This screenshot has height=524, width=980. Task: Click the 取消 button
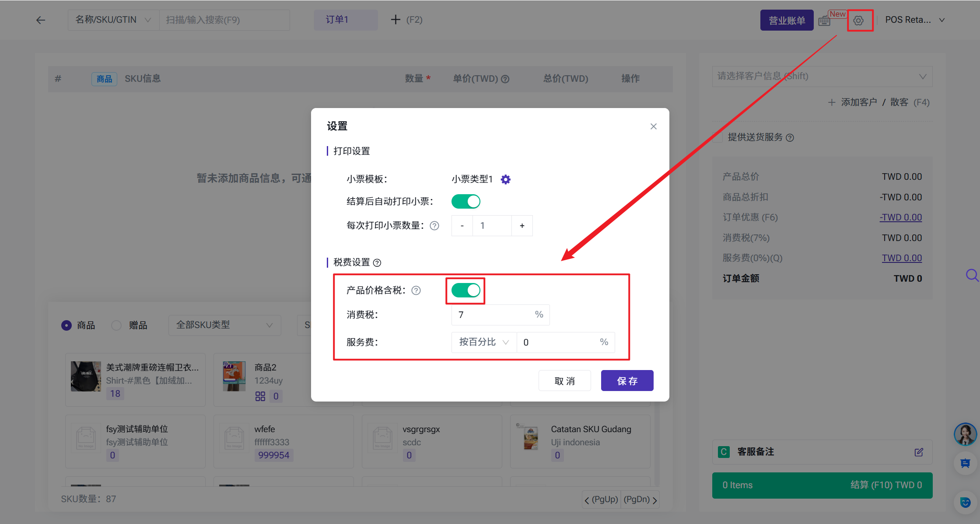point(564,381)
